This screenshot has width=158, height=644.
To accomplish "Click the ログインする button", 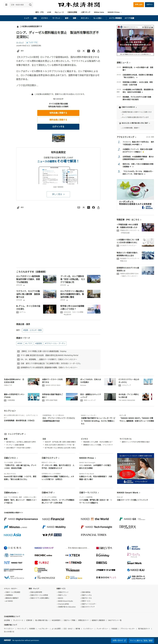I will [x=58, y=127].
